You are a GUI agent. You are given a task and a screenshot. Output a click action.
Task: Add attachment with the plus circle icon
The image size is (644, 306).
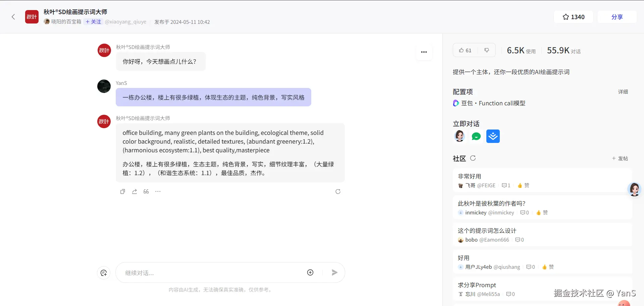(310, 272)
